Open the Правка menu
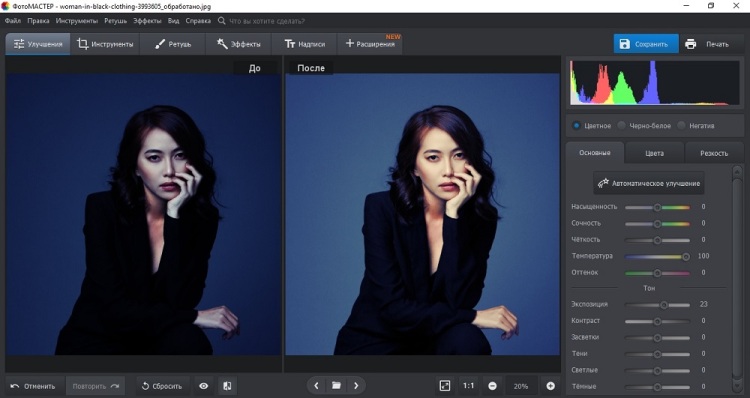750x398 pixels. (x=38, y=21)
